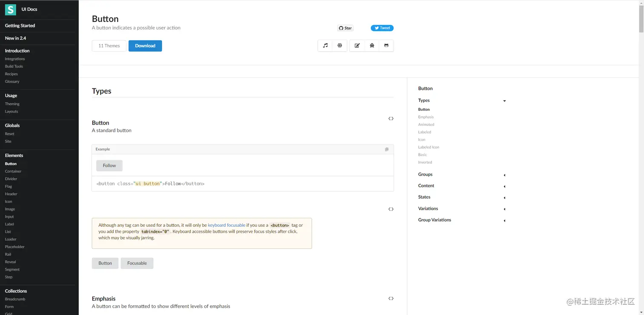The image size is (644, 315).
Task: Collapse the Types section in right menu
Action: (504, 101)
